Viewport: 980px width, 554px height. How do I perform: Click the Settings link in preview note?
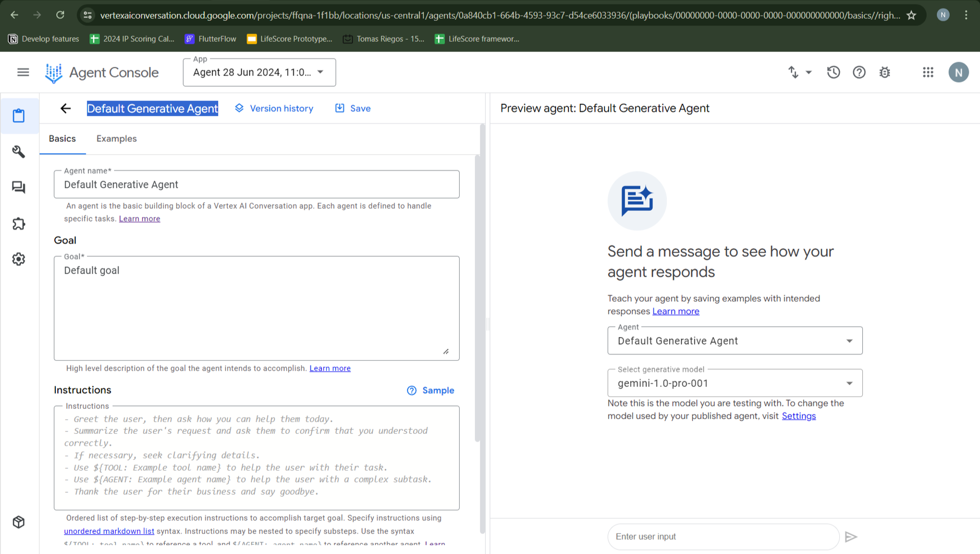798,416
